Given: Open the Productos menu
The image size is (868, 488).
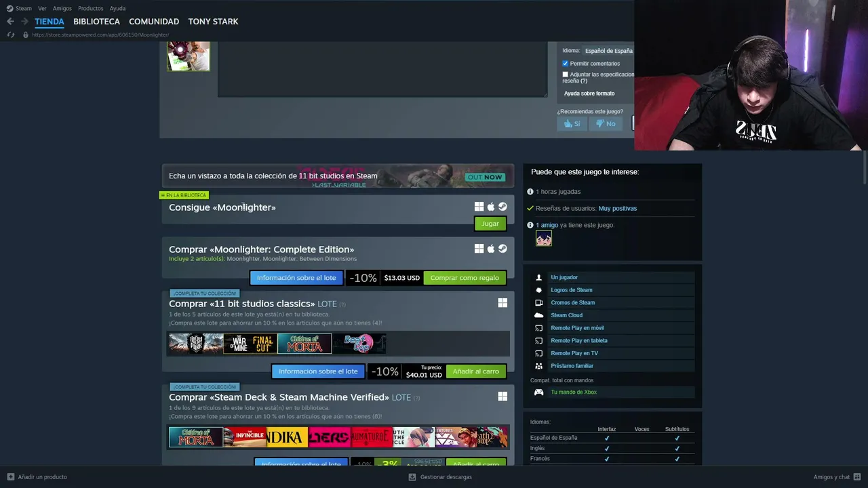Looking at the screenshot, I should coord(91,8).
